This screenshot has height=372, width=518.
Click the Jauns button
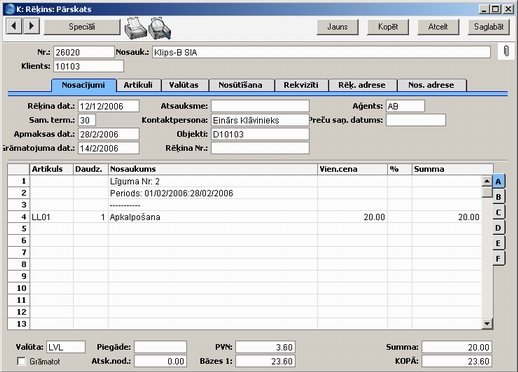(x=337, y=27)
